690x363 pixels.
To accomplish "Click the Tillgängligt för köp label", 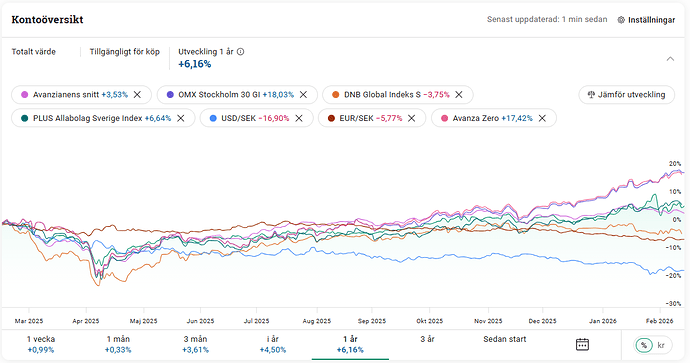I will coord(125,51).
